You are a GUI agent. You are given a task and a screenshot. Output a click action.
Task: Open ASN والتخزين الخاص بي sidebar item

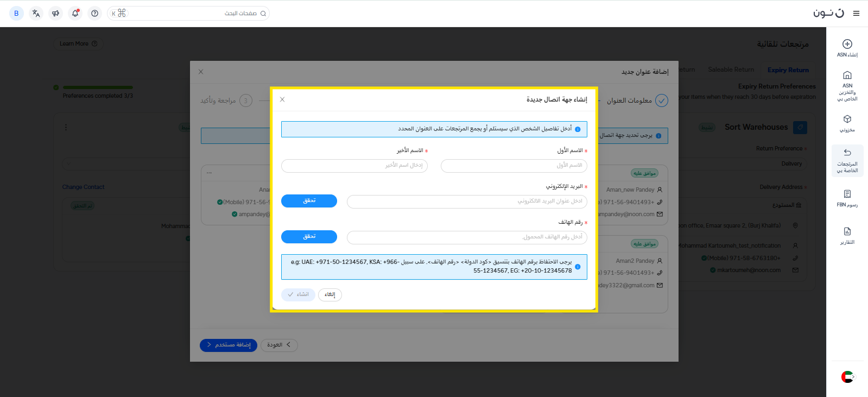pyautogui.click(x=847, y=86)
